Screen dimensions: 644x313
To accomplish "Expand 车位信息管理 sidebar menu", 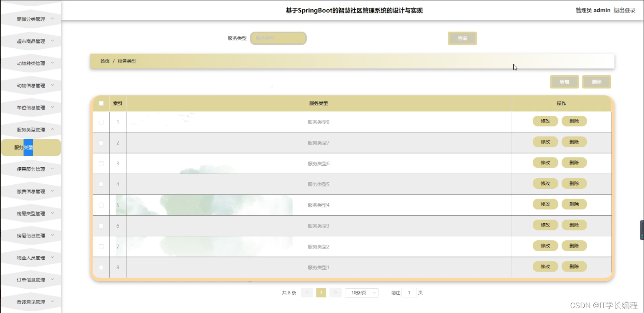I will pos(31,108).
